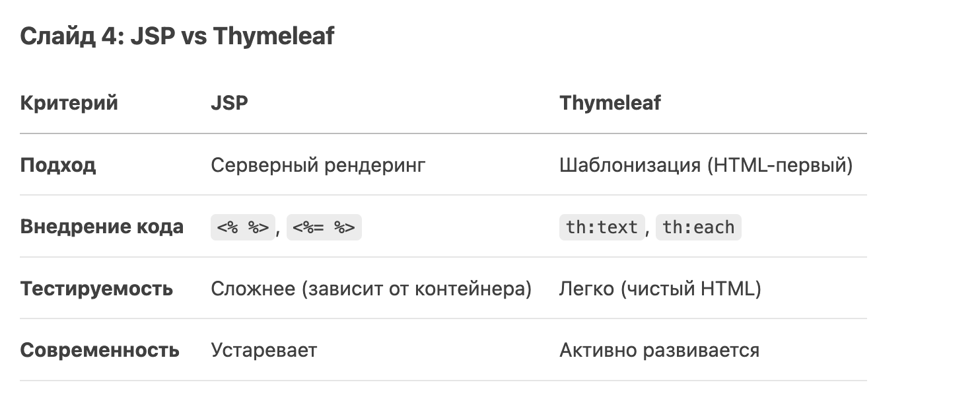Click the word 'Thymeleaf' in the slide title

(x=274, y=37)
